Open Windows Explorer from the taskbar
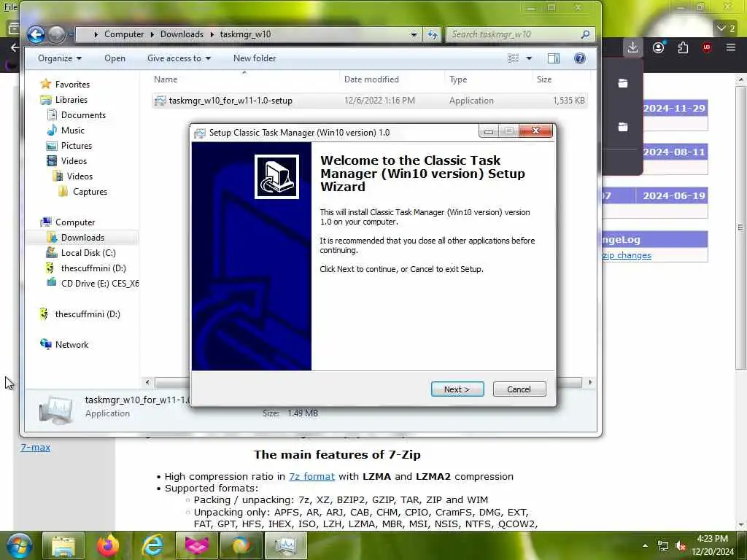 coord(63,545)
